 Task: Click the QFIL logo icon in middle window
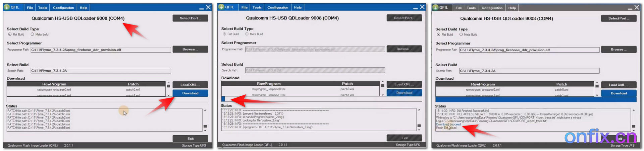coord(221,7)
